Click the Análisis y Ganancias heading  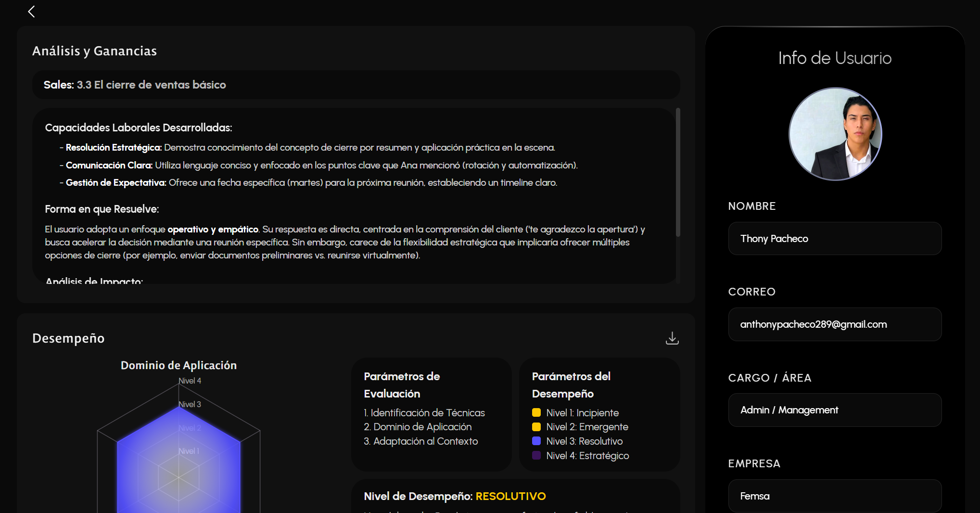(x=94, y=51)
